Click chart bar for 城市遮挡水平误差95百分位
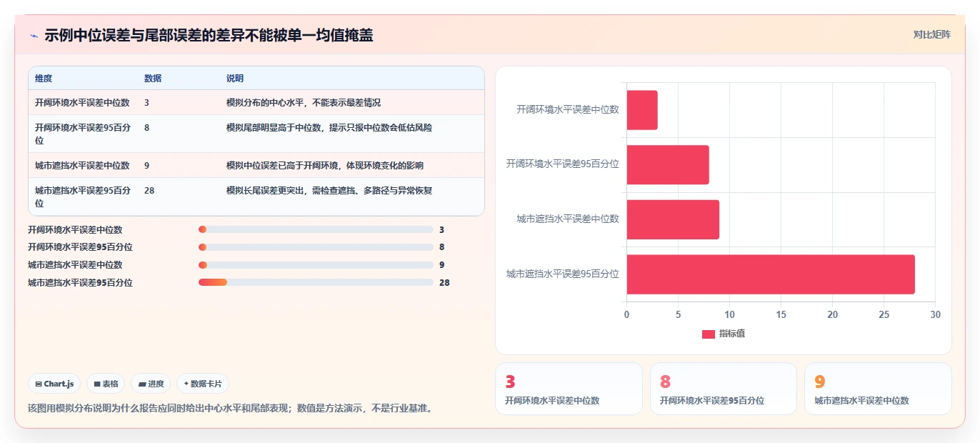Screen dimensions: 980x443 click(x=771, y=274)
